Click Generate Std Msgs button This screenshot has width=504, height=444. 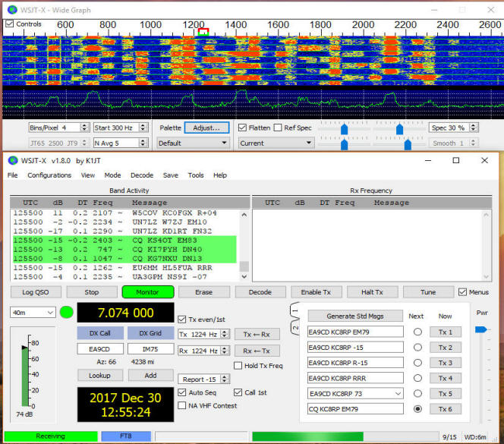pos(355,316)
